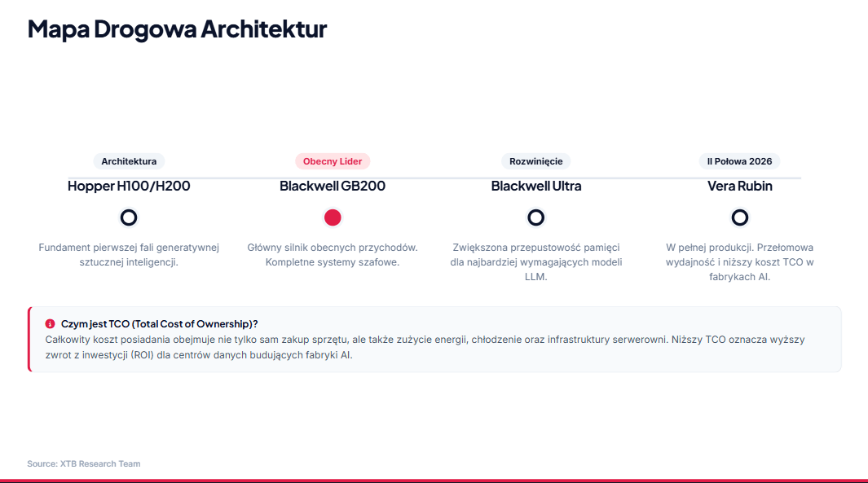
Task: Select the Vera Rubin timeline circle
Action: click(739, 217)
